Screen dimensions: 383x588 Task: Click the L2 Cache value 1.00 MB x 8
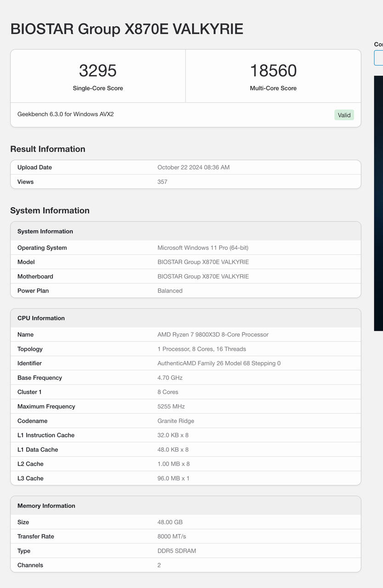tap(174, 464)
